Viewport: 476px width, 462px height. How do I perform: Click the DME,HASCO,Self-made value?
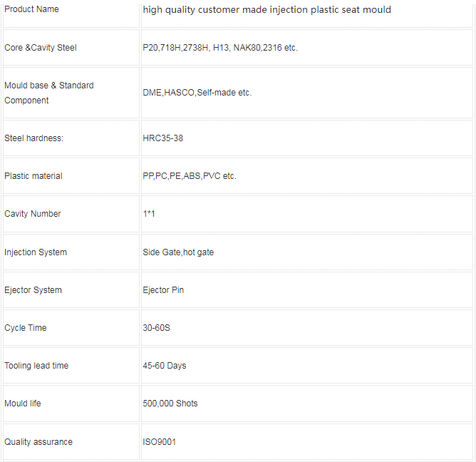click(x=197, y=93)
